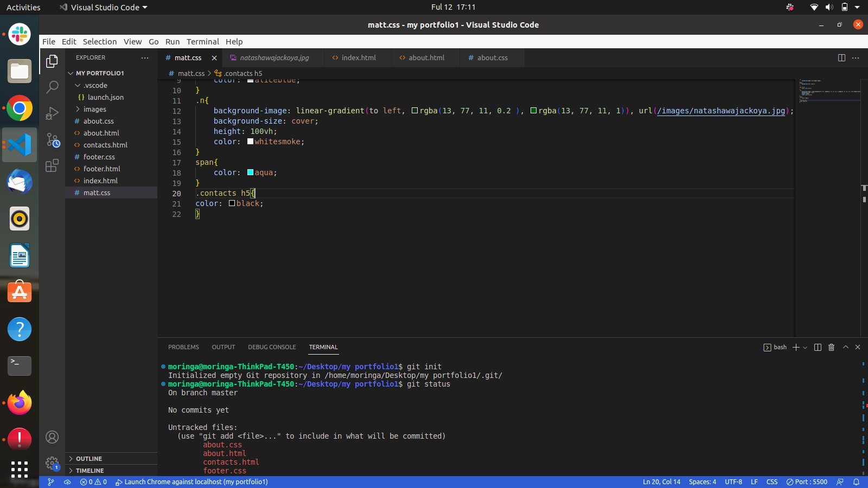The image size is (868, 488).
Task: Open Google Chrome from the dock
Action: pyautogui.click(x=20, y=108)
